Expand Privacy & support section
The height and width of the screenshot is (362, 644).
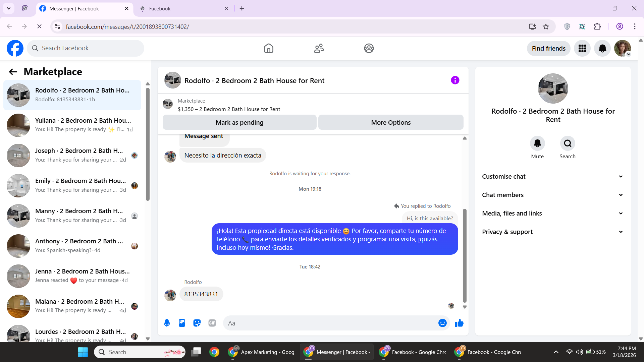click(x=553, y=232)
